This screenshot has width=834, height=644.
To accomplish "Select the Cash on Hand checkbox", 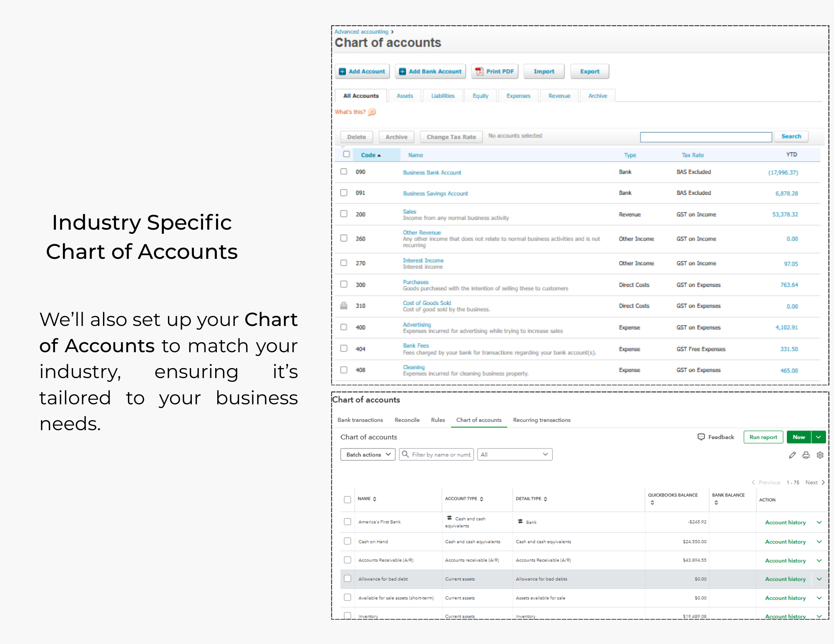I will click(347, 541).
